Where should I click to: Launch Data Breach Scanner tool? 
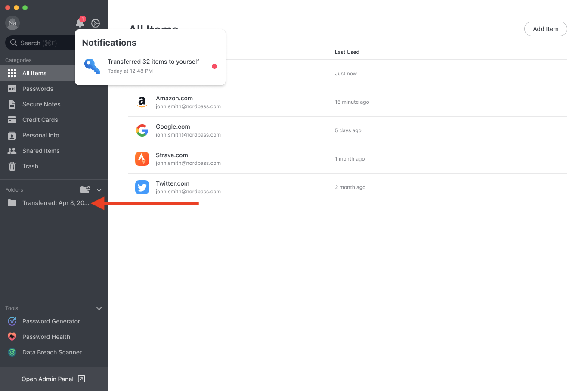[54, 352]
